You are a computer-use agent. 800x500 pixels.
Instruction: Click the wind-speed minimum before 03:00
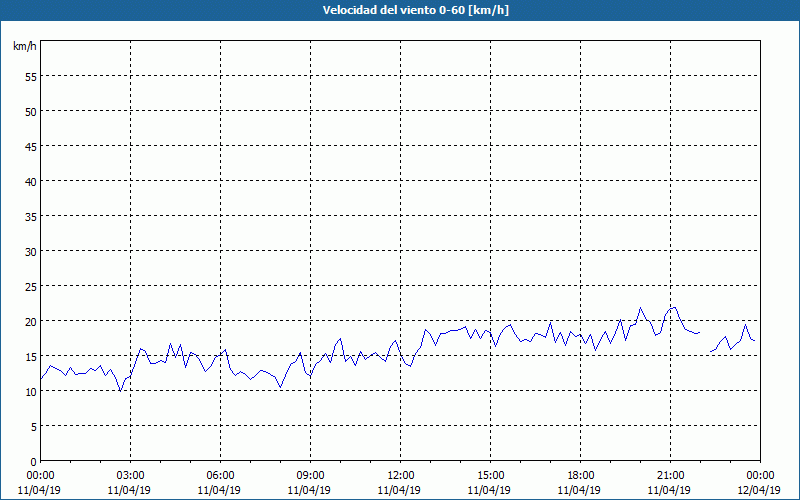(120, 391)
